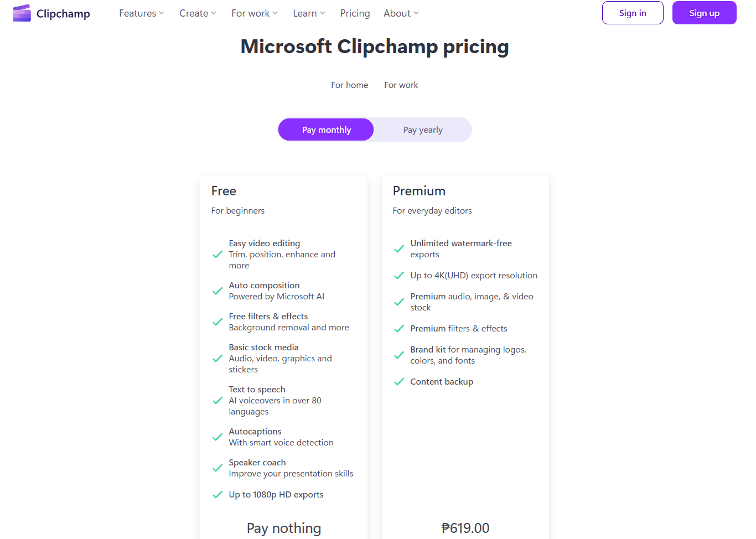
Task: Open the Pricing menu item
Action: click(x=355, y=13)
